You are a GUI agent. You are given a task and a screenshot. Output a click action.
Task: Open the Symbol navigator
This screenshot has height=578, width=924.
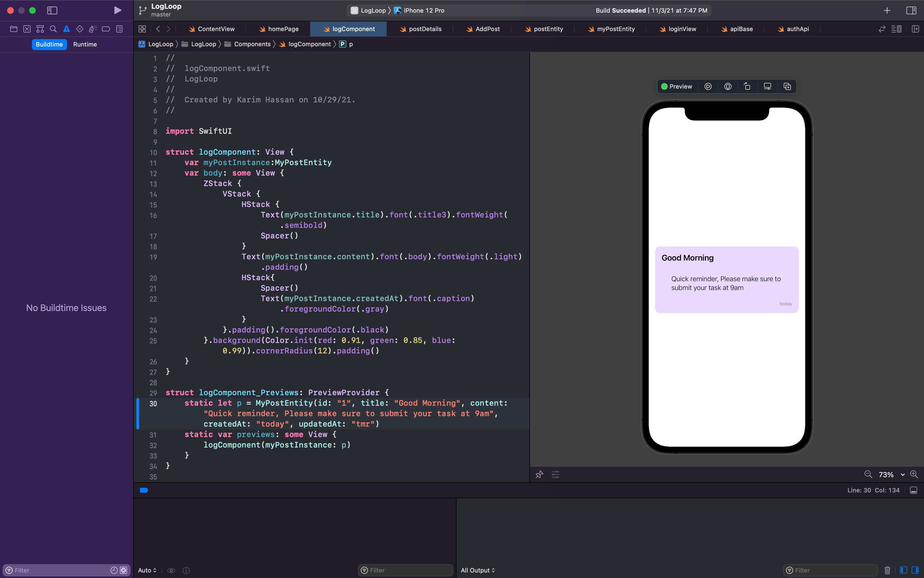pos(40,29)
